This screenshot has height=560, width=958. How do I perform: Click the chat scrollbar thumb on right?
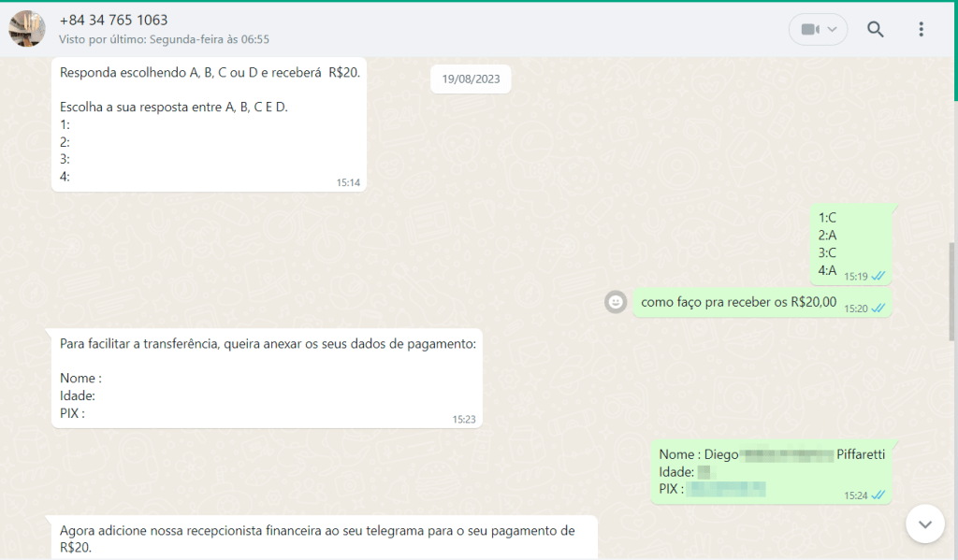tap(952, 290)
